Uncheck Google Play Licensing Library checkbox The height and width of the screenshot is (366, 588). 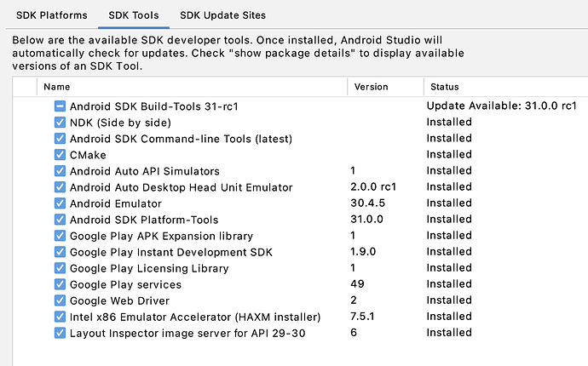click(x=60, y=268)
